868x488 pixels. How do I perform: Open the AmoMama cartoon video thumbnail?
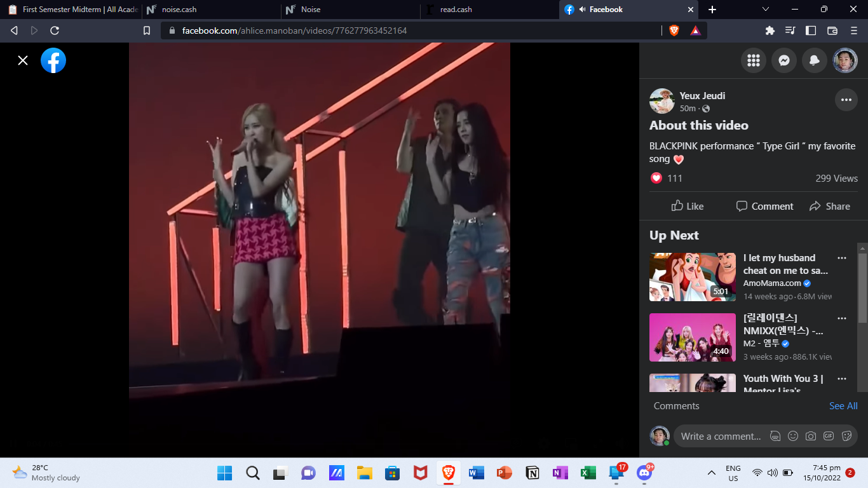tap(693, 277)
